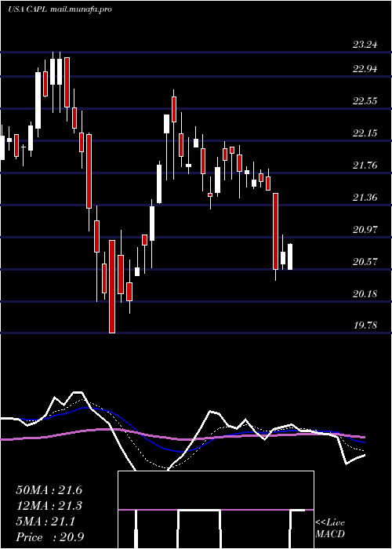The width and height of the screenshot is (392, 549).
Task: Select the 20.57 price axis label
Action: coord(365,261)
